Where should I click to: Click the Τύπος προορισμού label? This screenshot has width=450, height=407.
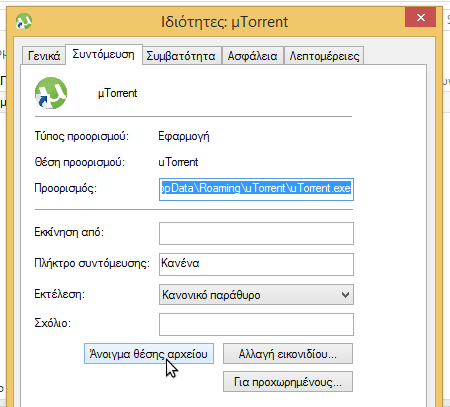(x=82, y=136)
